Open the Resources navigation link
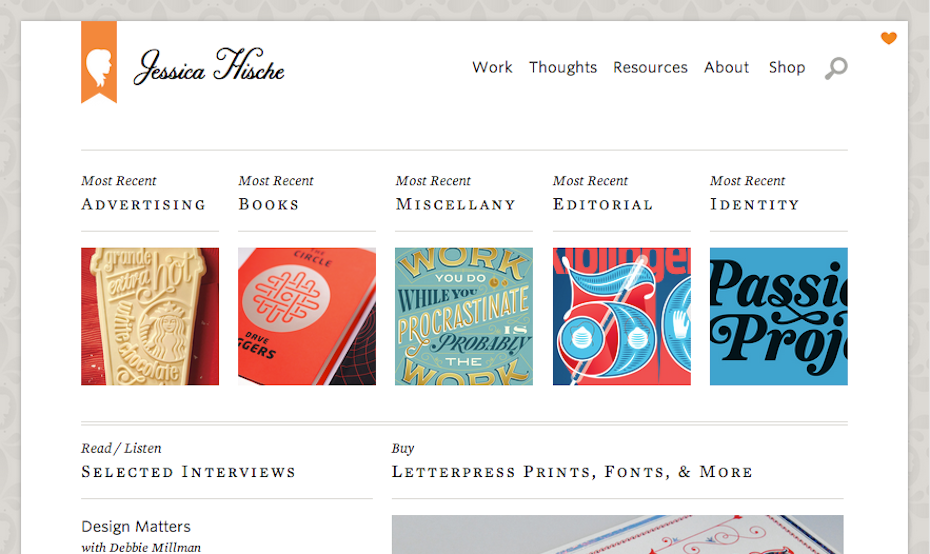The height and width of the screenshot is (554, 930). (650, 67)
